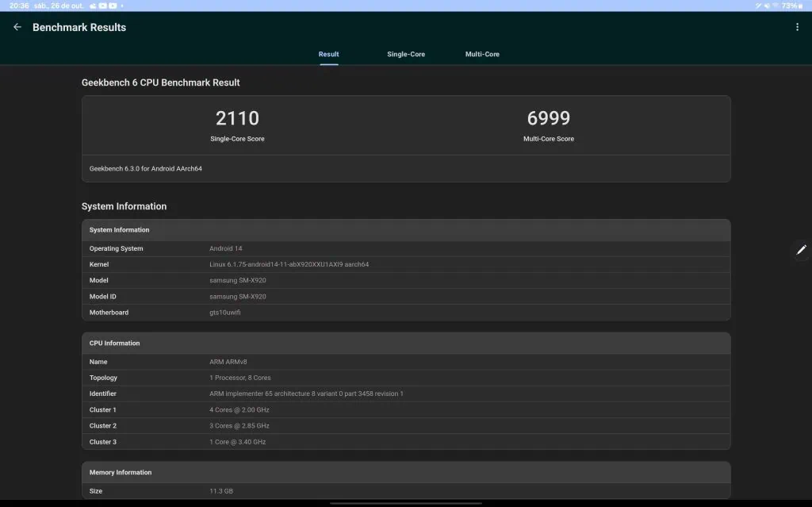
Task: Open the three-dot overflow menu
Action: pos(797,26)
